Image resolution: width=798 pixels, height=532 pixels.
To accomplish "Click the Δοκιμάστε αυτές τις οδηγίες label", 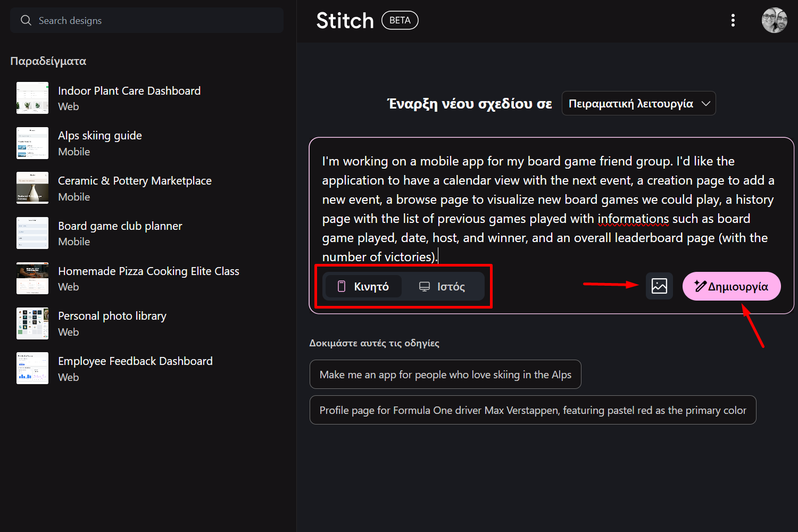I will point(375,343).
